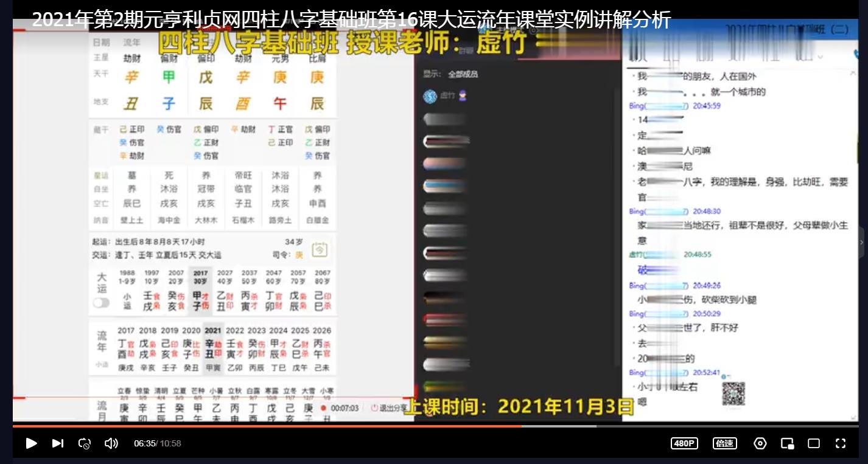
Task: Click the green 甲 heavenly stem
Action: click(169, 77)
